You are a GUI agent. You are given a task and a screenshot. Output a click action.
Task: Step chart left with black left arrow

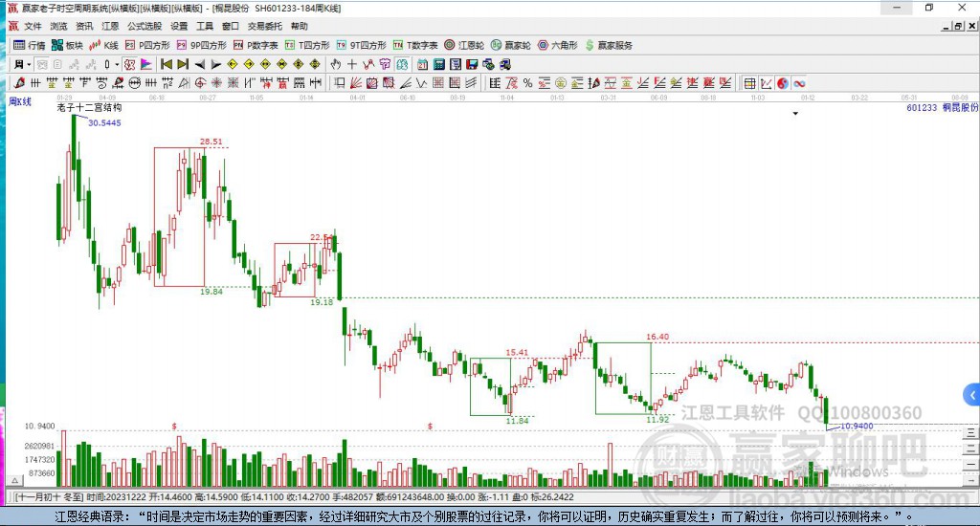pos(199,64)
